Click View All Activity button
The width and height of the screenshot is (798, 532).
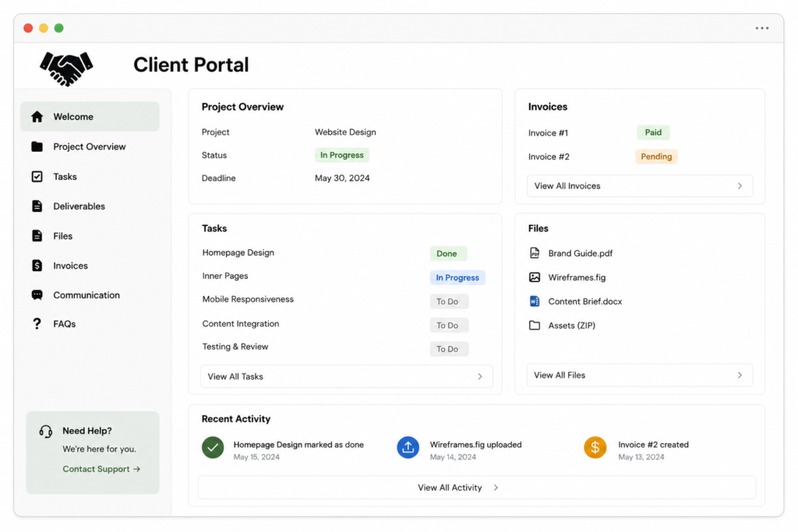pyautogui.click(x=477, y=488)
